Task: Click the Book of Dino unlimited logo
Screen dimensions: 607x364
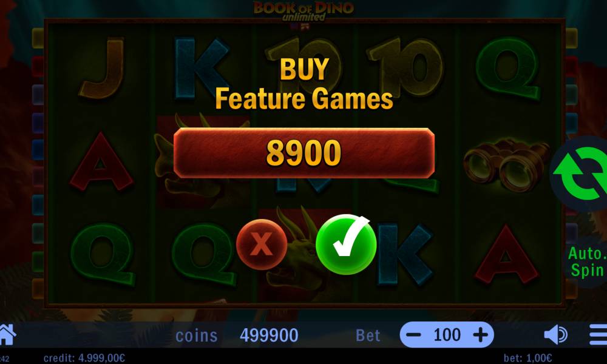Action: (303, 10)
